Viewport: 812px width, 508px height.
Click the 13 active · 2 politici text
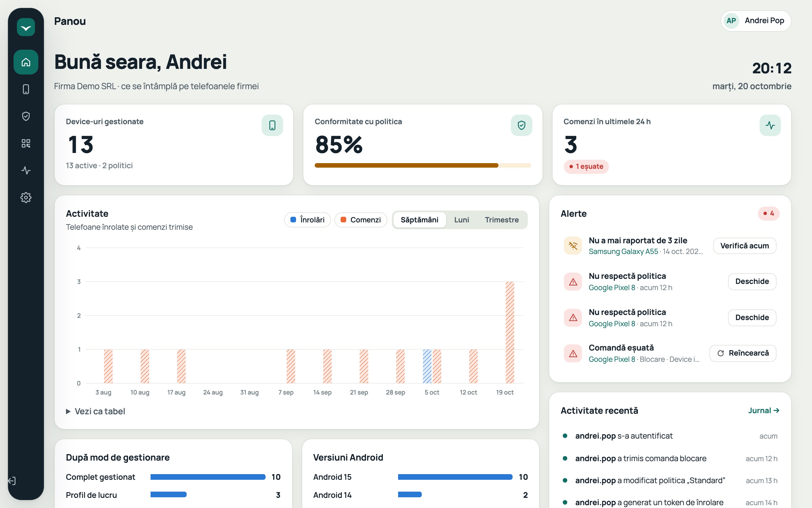[99, 166]
